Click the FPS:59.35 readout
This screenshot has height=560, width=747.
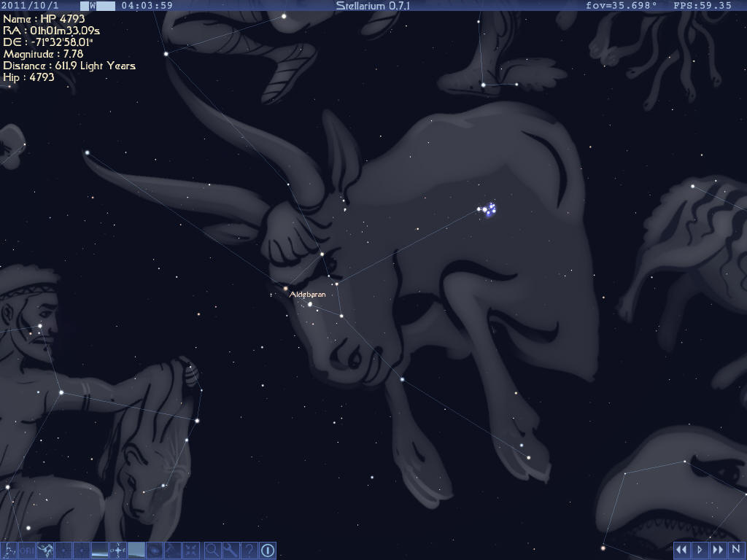[703, 6]
